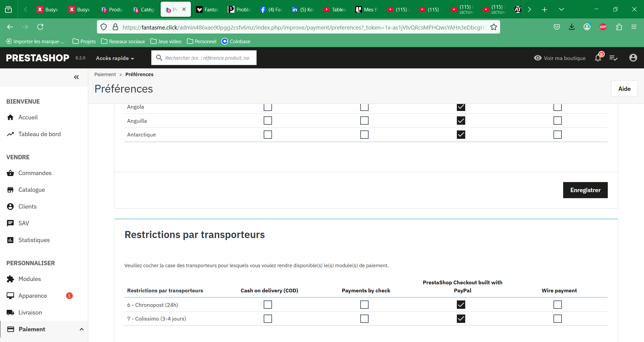Click the Enregistrer button
This screenshot has height=342, width=644.
(x=585, y=190)
